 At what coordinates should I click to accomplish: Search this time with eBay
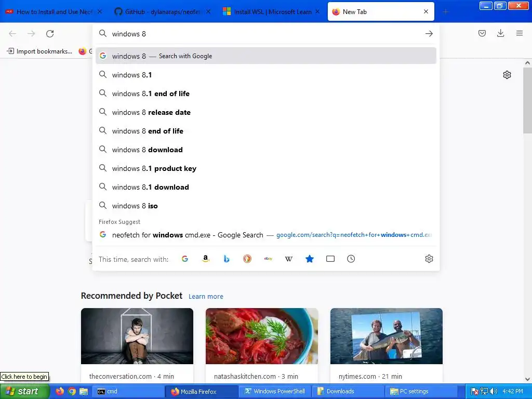coord(268,259)
